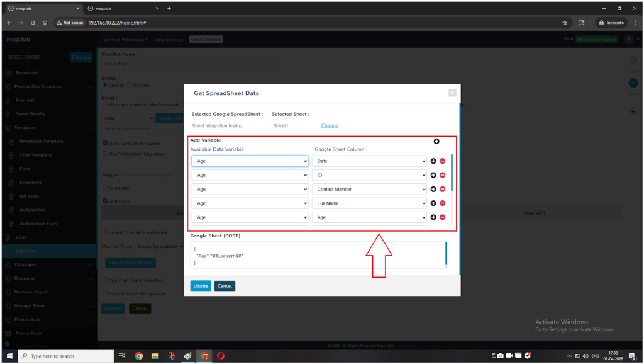This screenshot has width=644, height=364.
Task: Remove the Full Name mapping row
Action: point(442,203)
